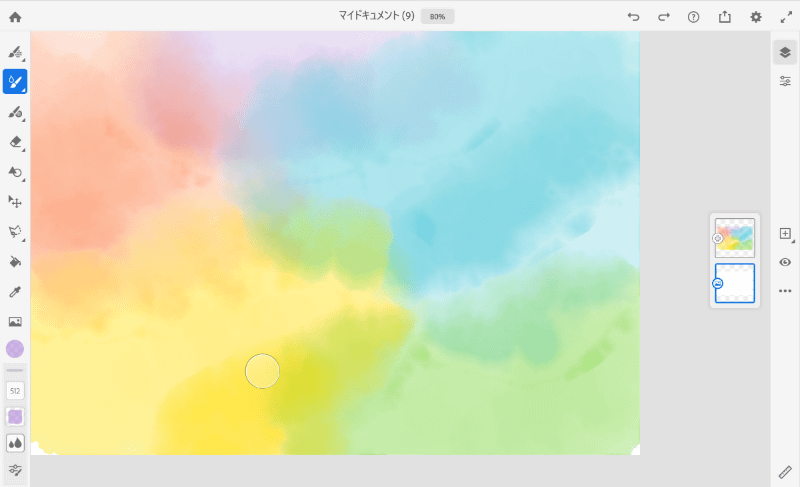Toggle layer visibility with eye icon
The width and height of the screenshot is (800, 487).
(x=785, y=262)
